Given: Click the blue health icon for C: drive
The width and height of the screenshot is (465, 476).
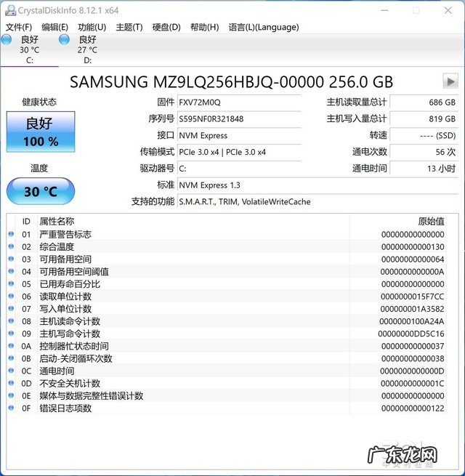Looking at the screenshot, I should pos(7,39).
